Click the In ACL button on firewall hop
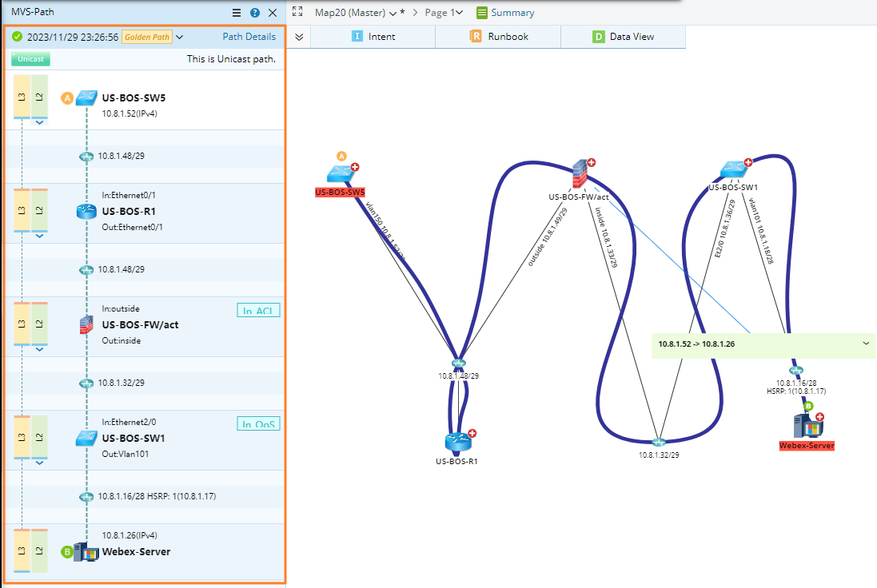Image resolution: width=877 pixels, height=588 pixels. 258,311
